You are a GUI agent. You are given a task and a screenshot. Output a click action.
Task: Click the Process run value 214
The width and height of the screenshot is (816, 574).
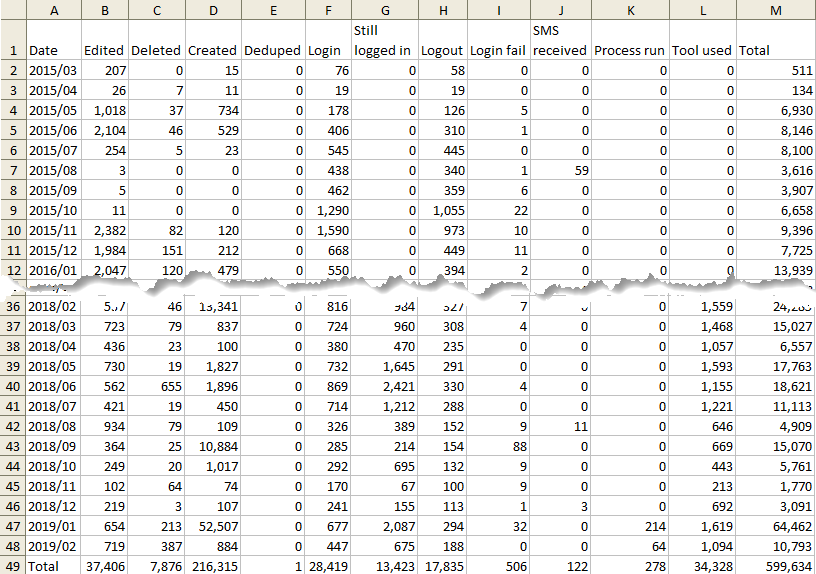coord(630,527)
